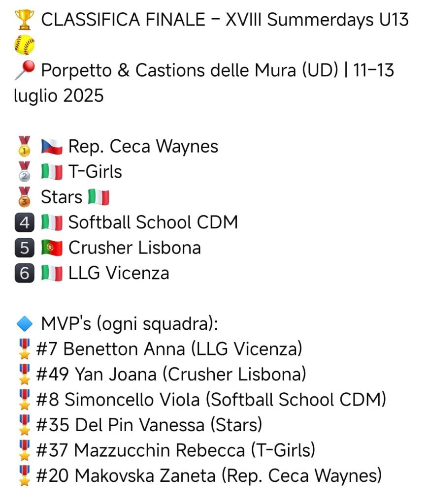The width and height of the screenshot is (428, 504).
Task: Click the bronze third-place medal emoji
Action: 24,197
